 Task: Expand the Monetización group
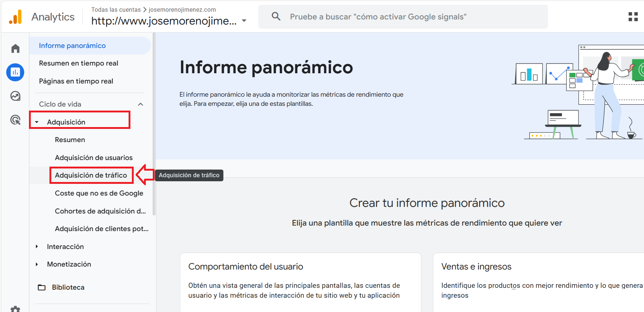[37, 264]
